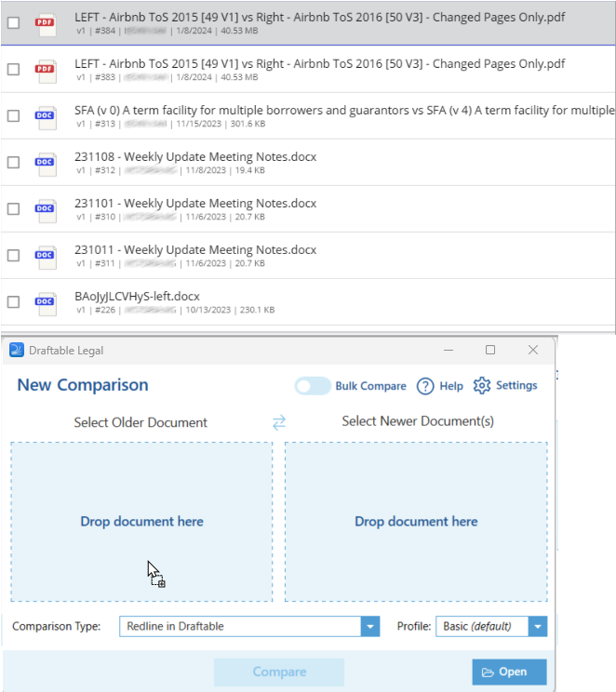Click the Bulk Compare label
The image size is (616, 692).
click(x=370, y=386)
